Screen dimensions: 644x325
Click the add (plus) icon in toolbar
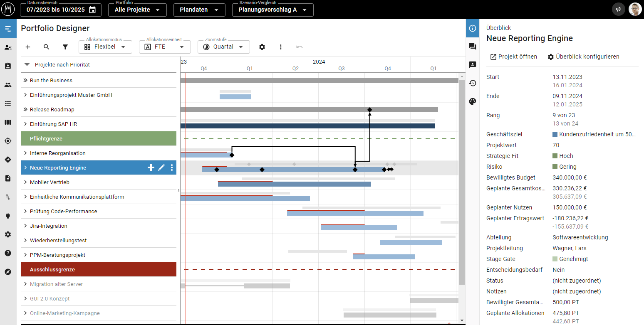(x=28, y=47)
